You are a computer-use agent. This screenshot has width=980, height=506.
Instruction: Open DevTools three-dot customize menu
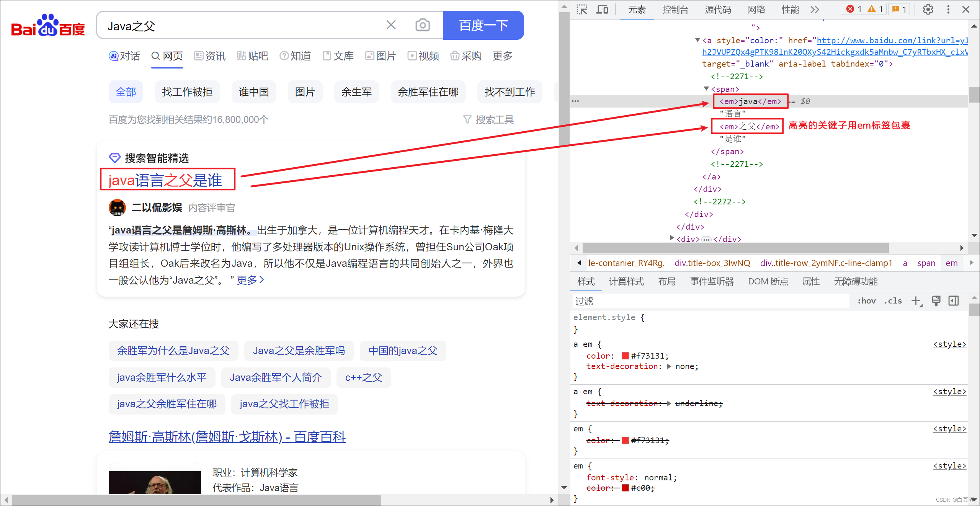948,10
